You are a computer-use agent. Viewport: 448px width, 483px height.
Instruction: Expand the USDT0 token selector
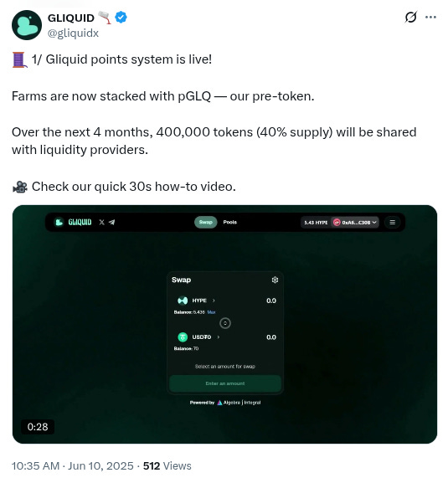click(x=198, y=337)
